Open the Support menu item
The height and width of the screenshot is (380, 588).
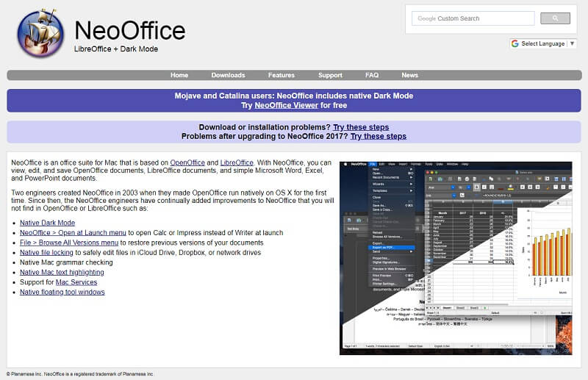(x=330, y=75)
